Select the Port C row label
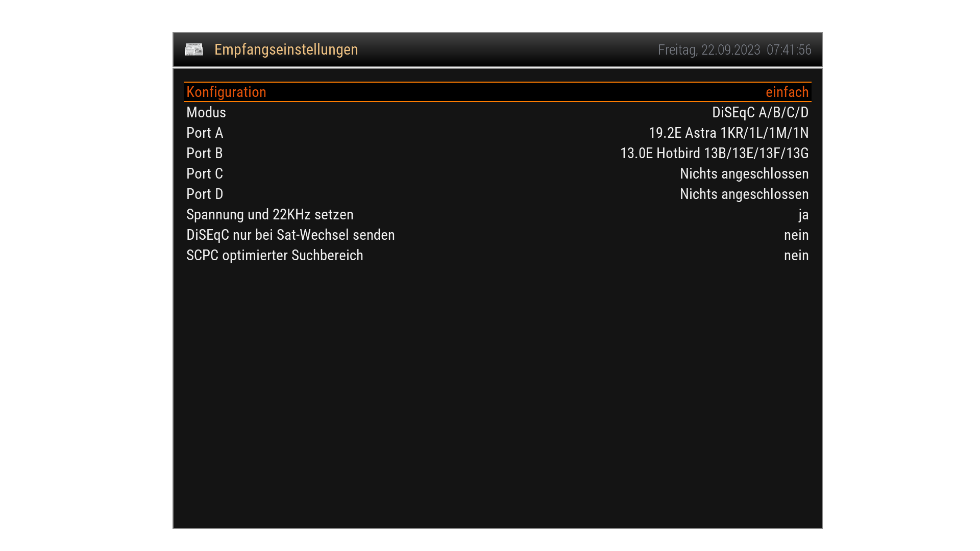This screenshot has height=551, width=980. point(205,174)
